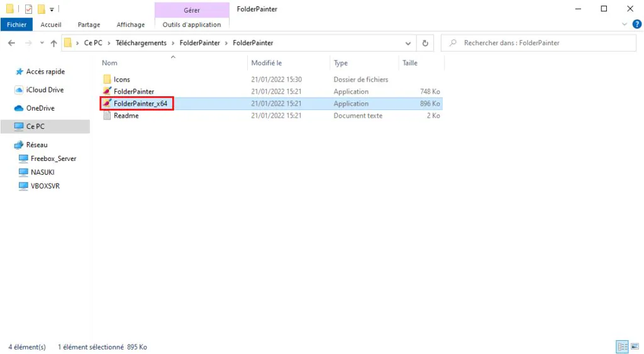The image size is (644, 354).
Task: Open the Partage ribbon tab
Action: click(89, 25)
